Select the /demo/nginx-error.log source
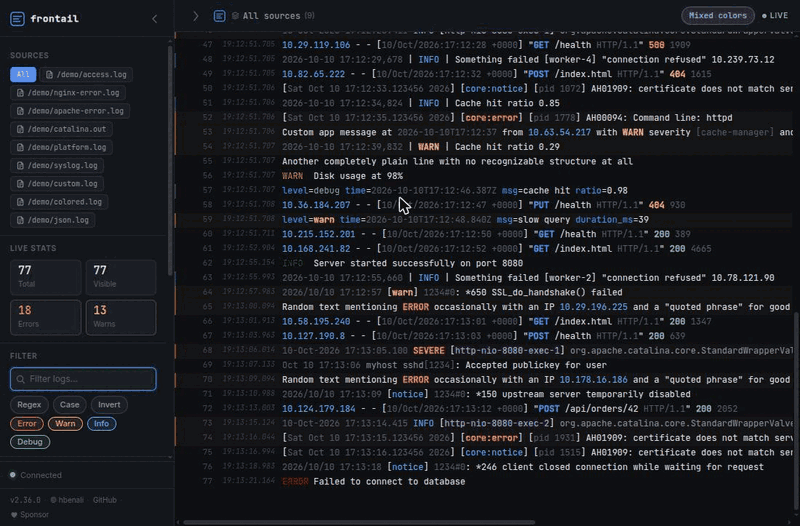 point(68,93)
